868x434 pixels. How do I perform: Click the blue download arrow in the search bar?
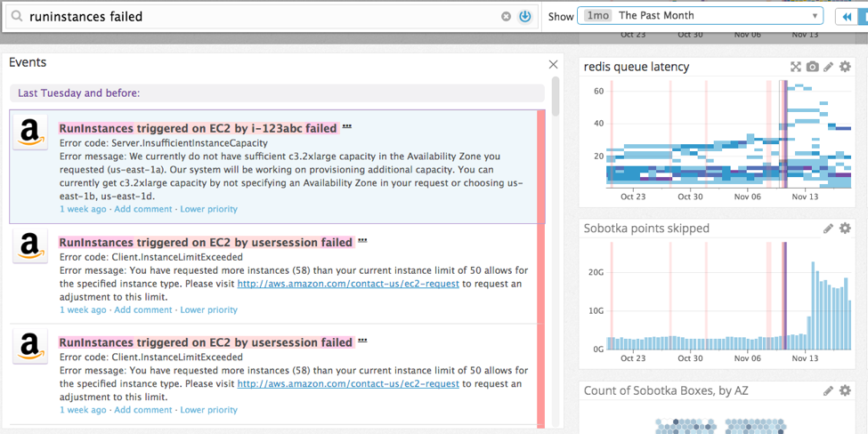[x=524, y=17]
